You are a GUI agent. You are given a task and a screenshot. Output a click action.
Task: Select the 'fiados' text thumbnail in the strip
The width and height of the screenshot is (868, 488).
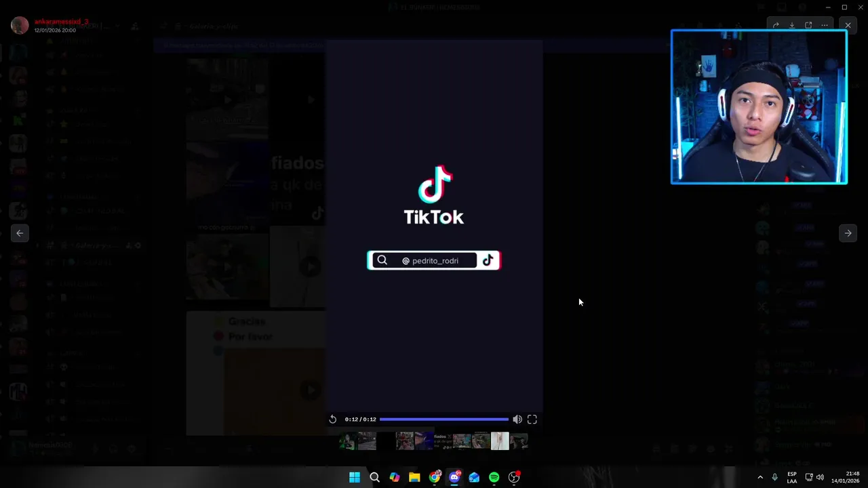tap(443, 441)
